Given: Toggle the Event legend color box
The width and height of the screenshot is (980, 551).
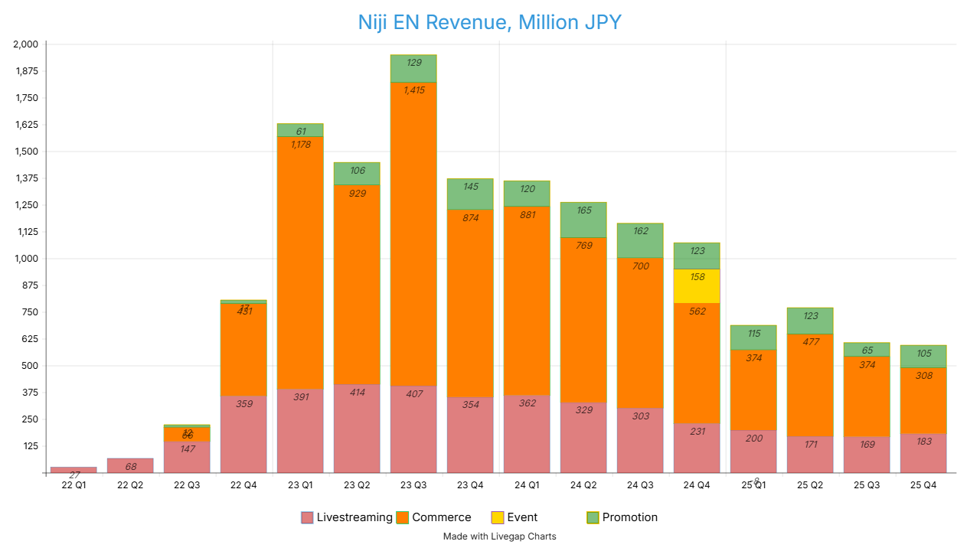Looking at the screenshot, I should click(498, 517).
